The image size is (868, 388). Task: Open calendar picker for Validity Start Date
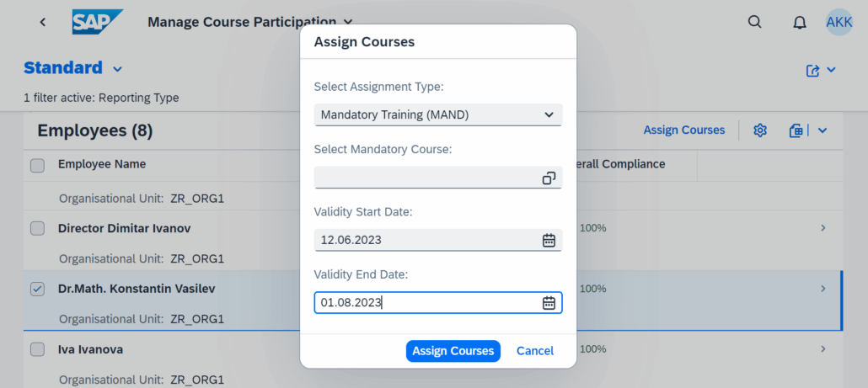pos(549,240)
